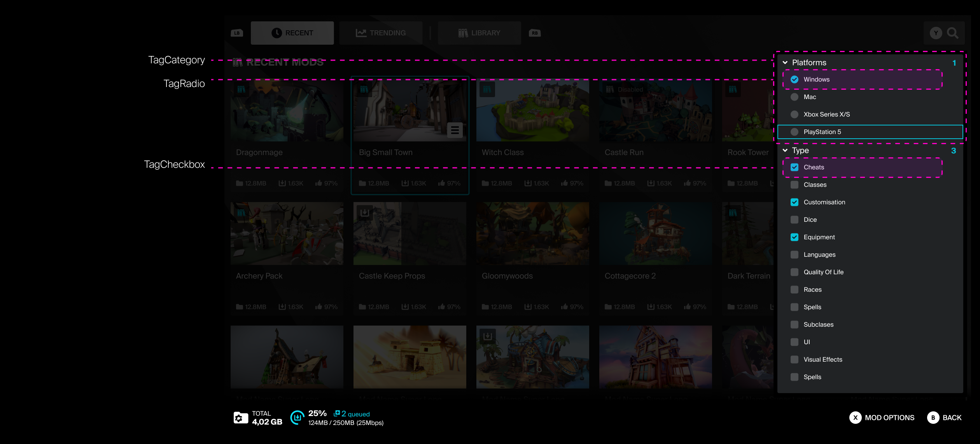980x444 pixels.
Task: Select the PlayStation 5 platform option
Action: (870, 132)
